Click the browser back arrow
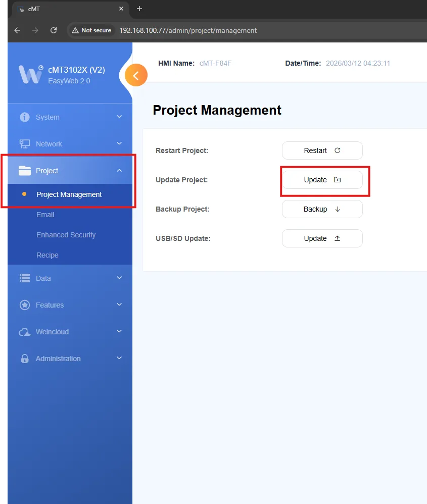The width and height of the screenshot is (427, 504). coord(17,30)
